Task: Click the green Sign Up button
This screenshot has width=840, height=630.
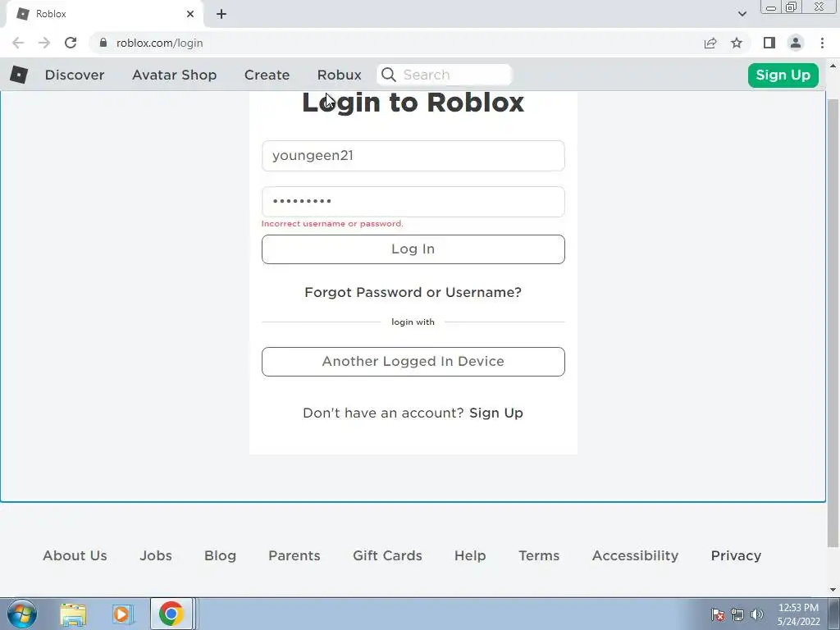Action: tap(783, 75)
